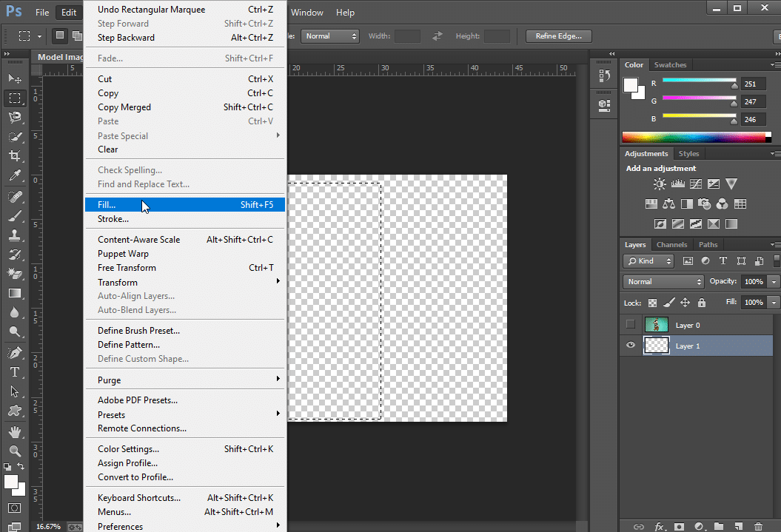Hide Layer 1 using its eye icon
The image size is (781, 532).
tap(631, 346)
